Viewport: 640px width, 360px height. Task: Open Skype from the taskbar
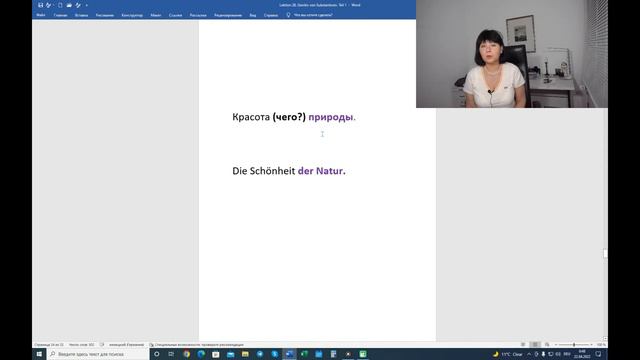[x=275, y=354]
